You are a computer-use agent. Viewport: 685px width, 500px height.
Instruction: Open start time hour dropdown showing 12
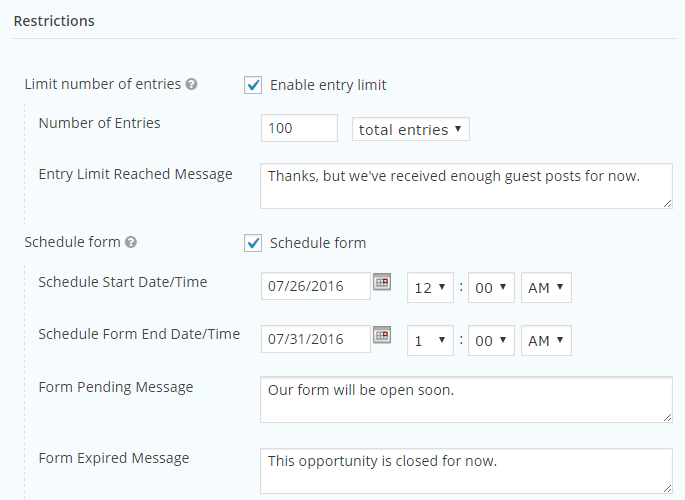point(430,288)
